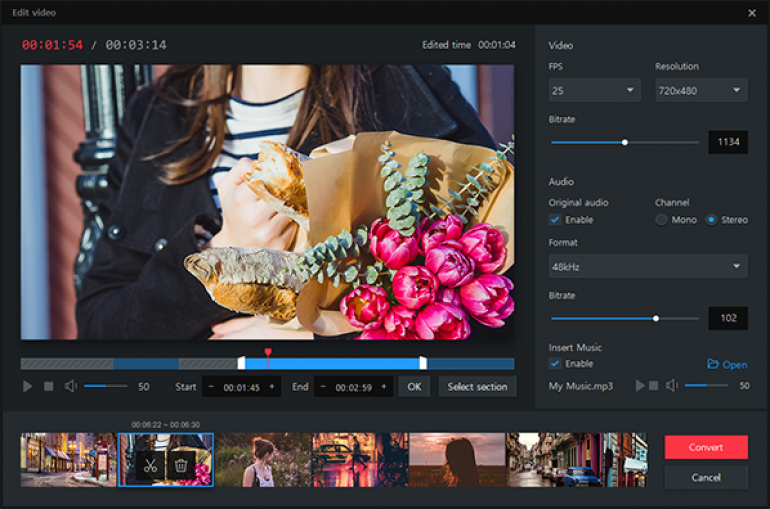Open the FPS dropdown

pos(594,90)
